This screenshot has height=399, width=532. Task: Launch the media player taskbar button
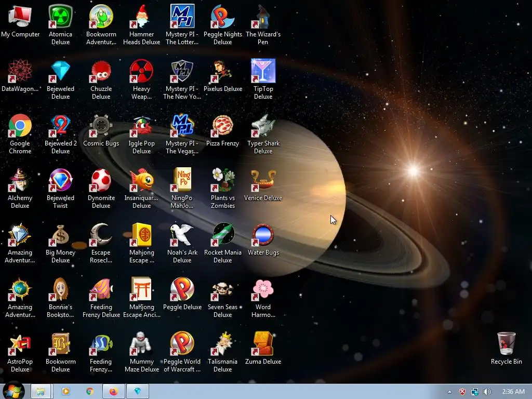coord(65,392)
